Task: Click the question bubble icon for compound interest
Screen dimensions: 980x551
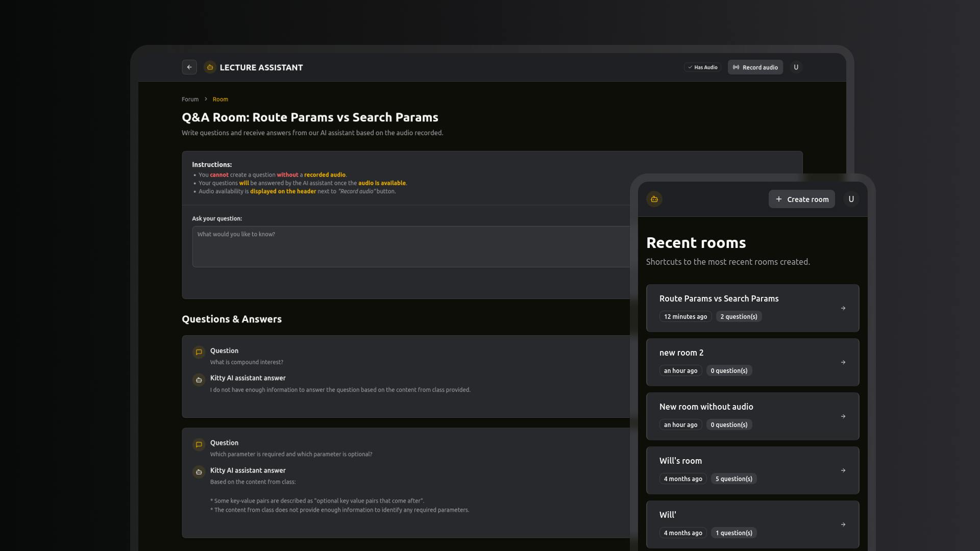Action: (x=199, y=352)
